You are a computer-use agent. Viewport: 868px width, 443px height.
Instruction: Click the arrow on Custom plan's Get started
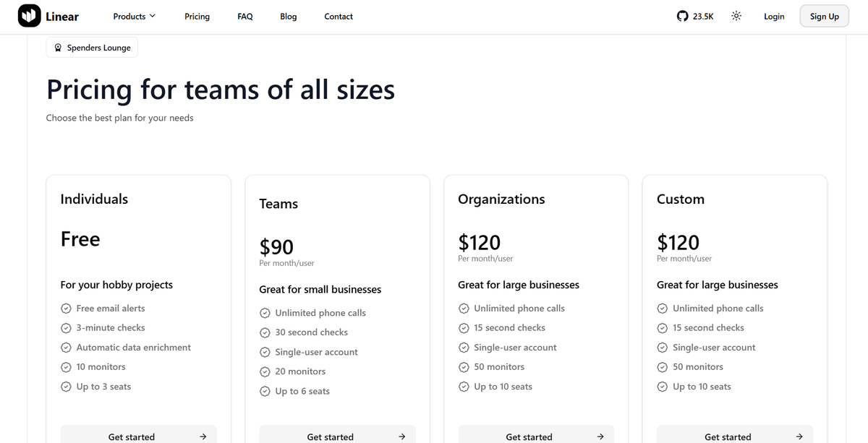pos(799,436)
